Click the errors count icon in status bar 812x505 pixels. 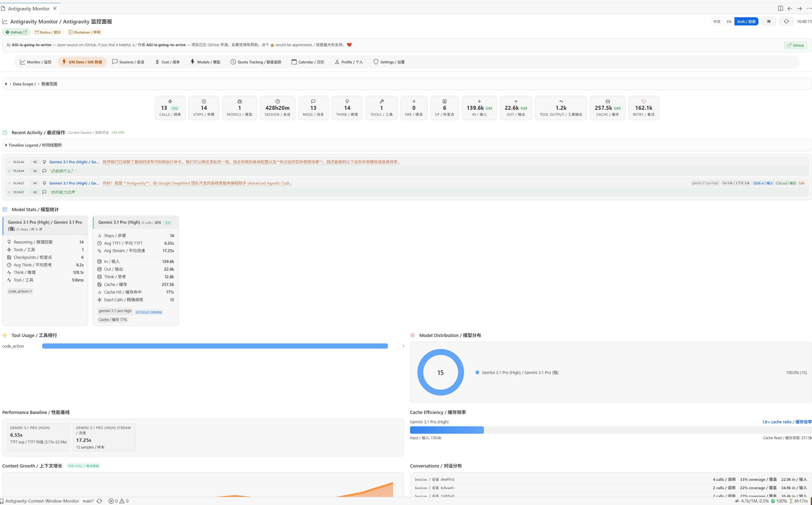click(x=111, y=501)
